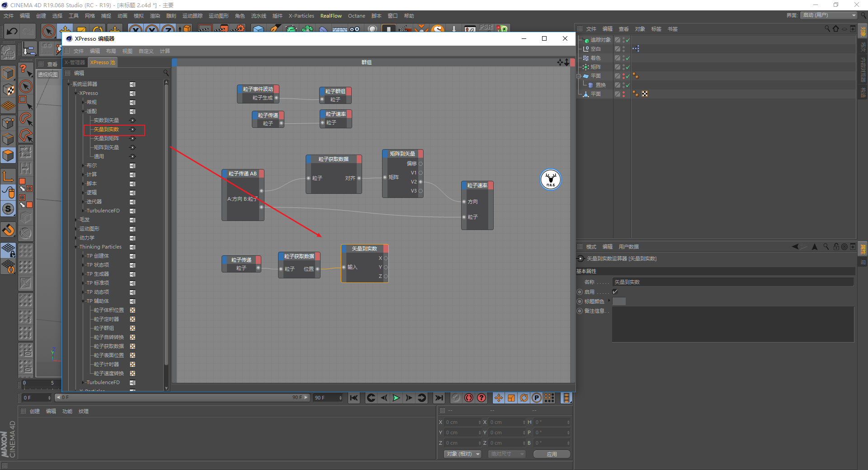The width and height of the screenshot is (868, 470).
Task: Open the 用户数据 menu in the attribute manager
Action: pos(629,247)
